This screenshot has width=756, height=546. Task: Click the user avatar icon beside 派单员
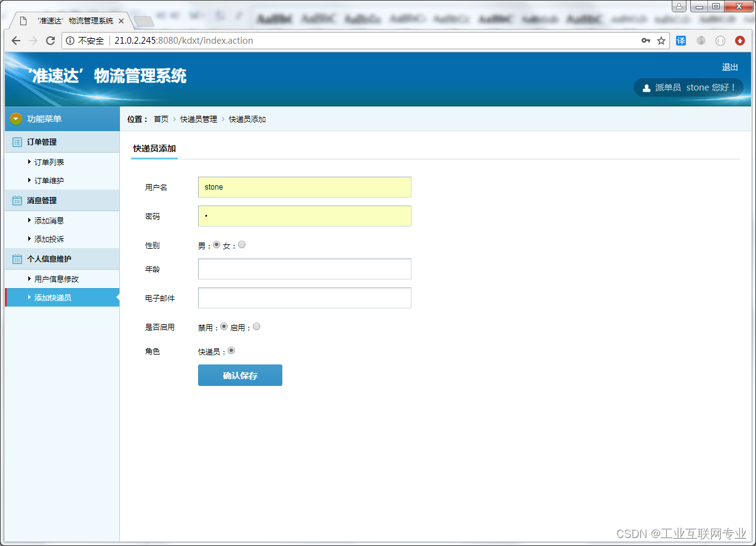coord(647,88)
